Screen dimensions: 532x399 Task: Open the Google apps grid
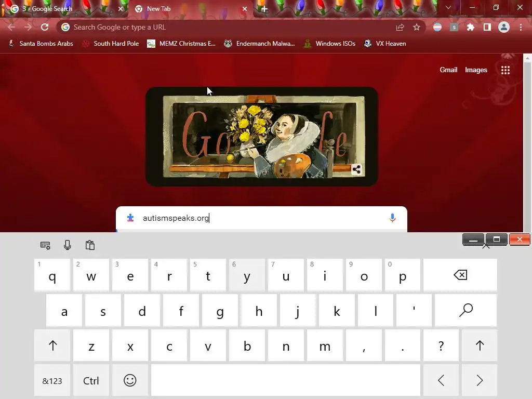pyautogui.click(x=506, y=70)
